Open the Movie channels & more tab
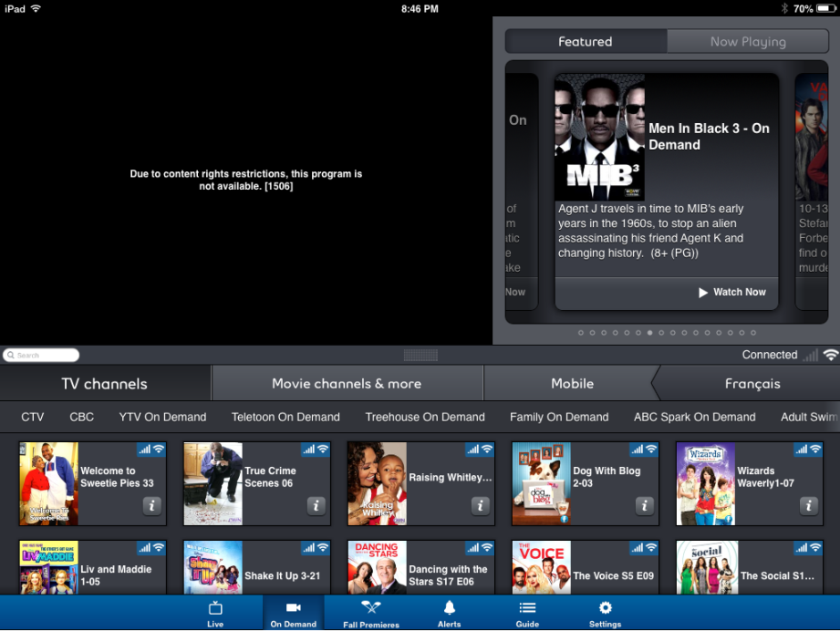 coord(347,383)
